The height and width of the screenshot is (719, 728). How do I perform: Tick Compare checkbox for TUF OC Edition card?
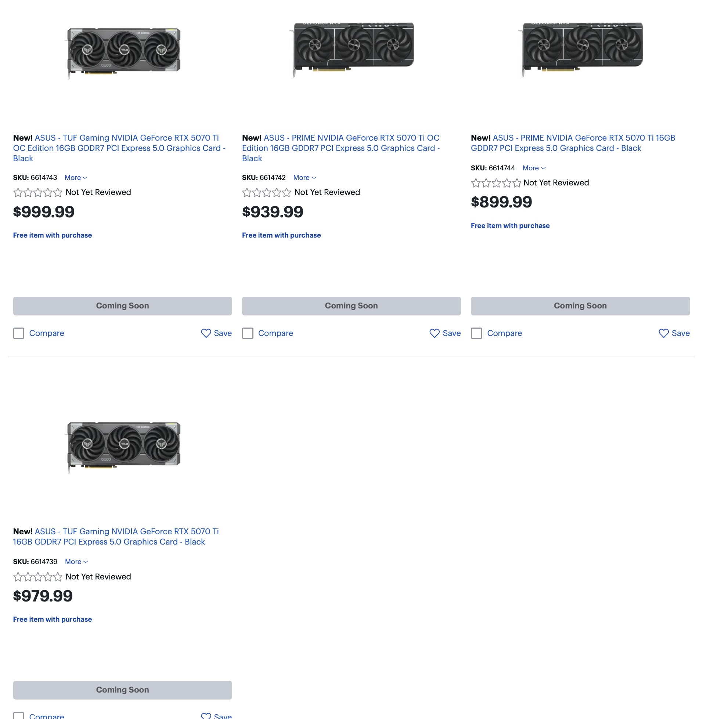[19, 333]
